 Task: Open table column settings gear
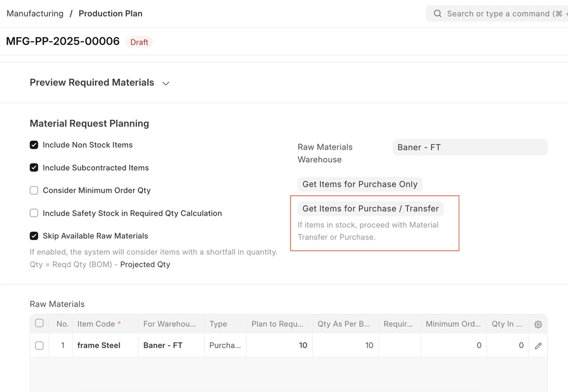point(537,324)
